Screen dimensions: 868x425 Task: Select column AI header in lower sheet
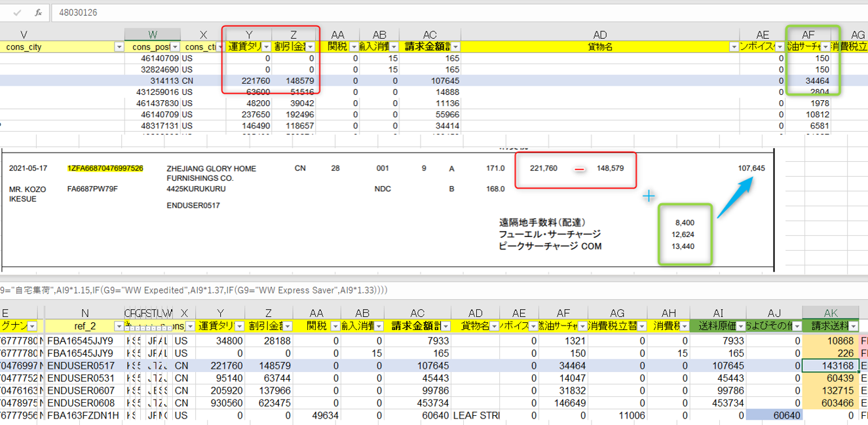click(x=718, y=313)
